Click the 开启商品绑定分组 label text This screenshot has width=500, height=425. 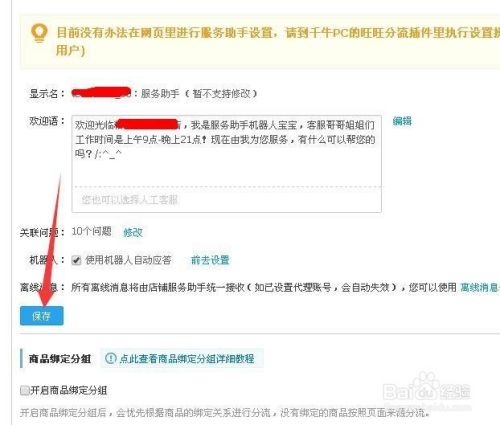point(69,390)
